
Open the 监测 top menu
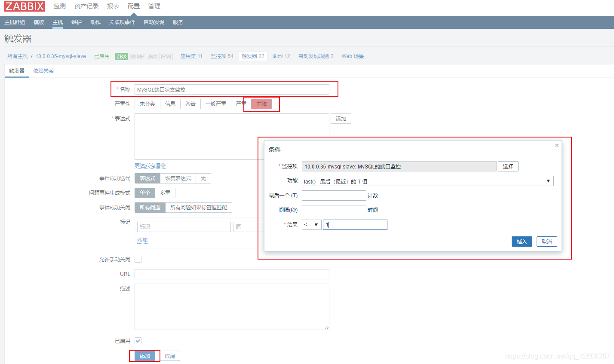pos(60,6)
